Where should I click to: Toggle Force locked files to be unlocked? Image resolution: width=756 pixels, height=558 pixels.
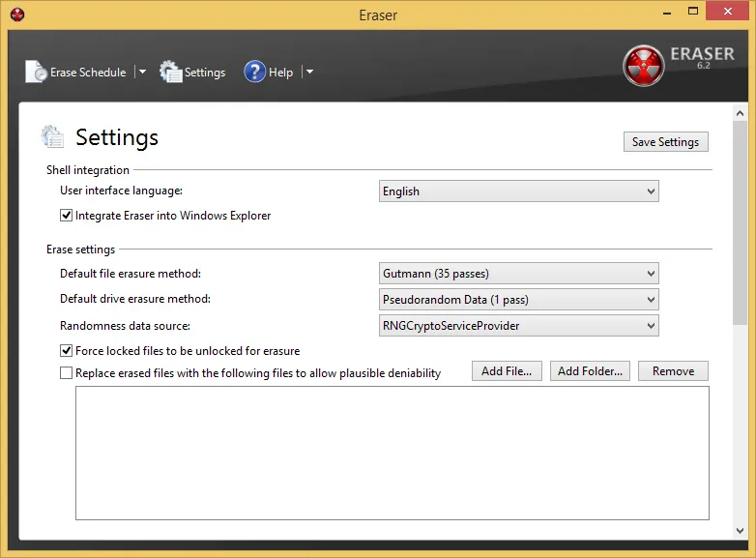click(66, 351)
